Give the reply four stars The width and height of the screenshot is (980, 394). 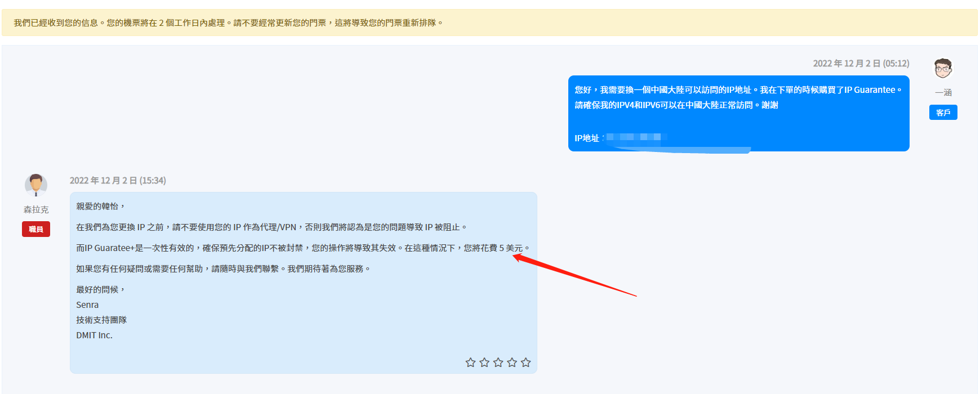click(512, 362)
